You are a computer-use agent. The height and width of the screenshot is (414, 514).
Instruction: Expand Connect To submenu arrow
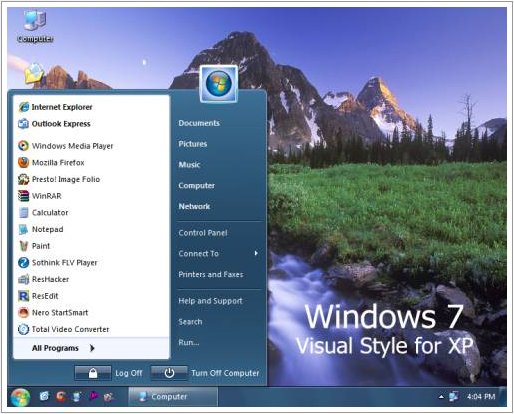coord(256,253)
